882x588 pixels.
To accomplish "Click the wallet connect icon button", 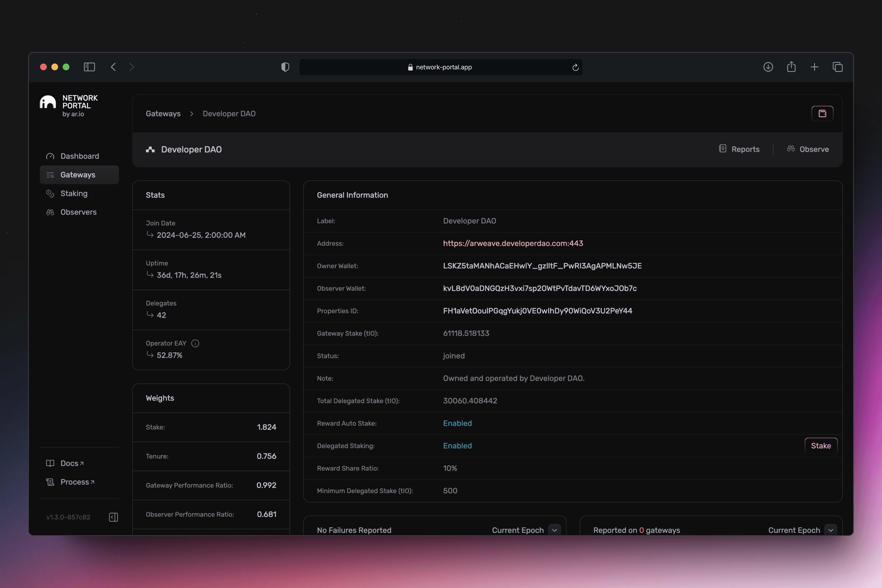I will tap(822, 114).
